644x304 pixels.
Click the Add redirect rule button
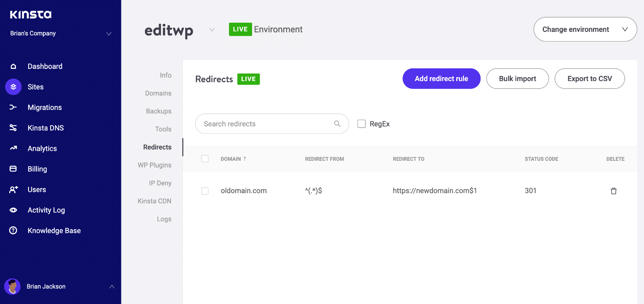[441, 79]
